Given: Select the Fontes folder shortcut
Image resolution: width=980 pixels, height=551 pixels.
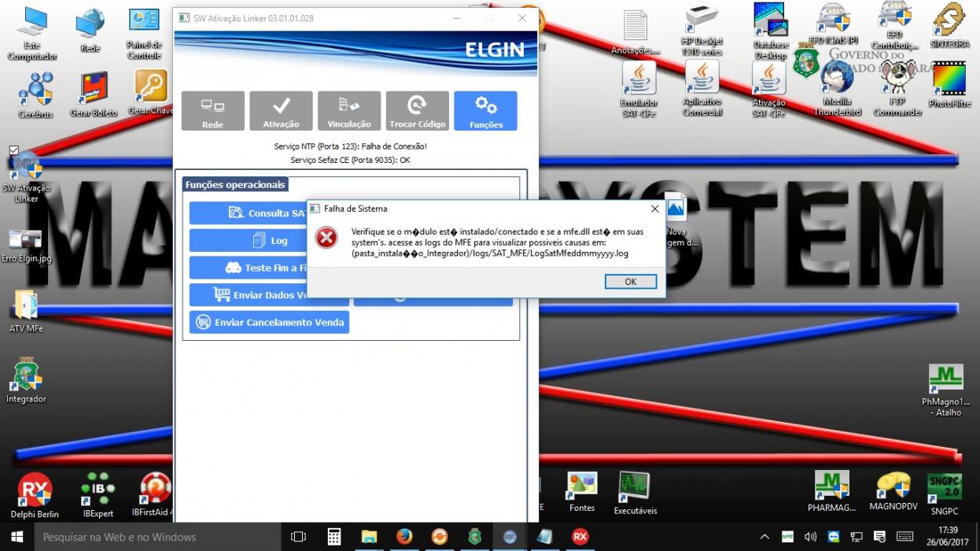Looking at the screenshot, I should pyautogui.click(x=582, y=493).
